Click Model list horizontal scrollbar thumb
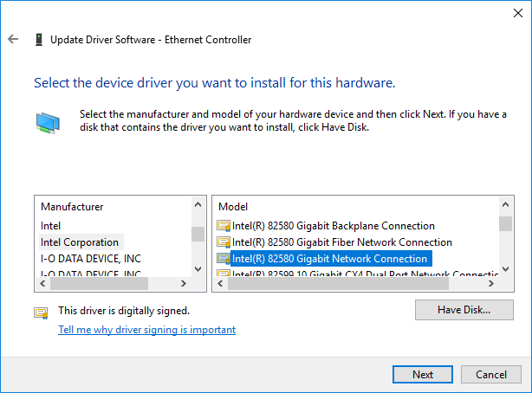 (x=338, y=283)
